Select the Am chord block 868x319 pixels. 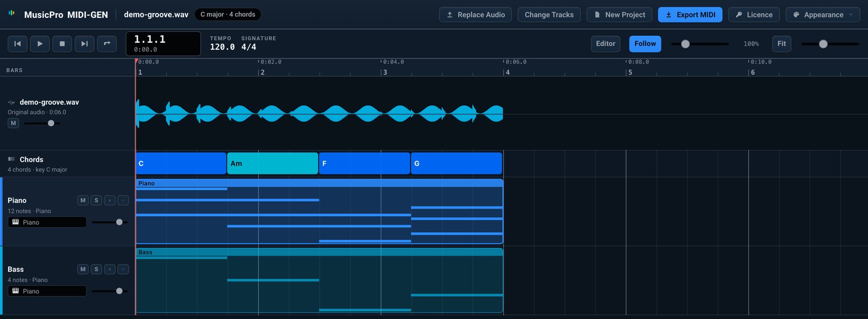272,163
